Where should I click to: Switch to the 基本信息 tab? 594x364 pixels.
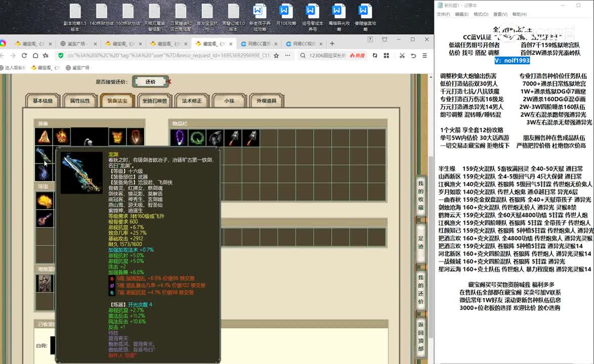tap(43, 101)
